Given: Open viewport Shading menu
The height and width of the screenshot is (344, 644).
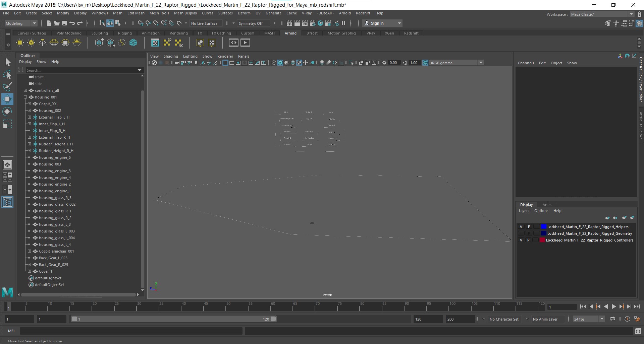Looking at the screenshot, I should (x=171, y=56).
